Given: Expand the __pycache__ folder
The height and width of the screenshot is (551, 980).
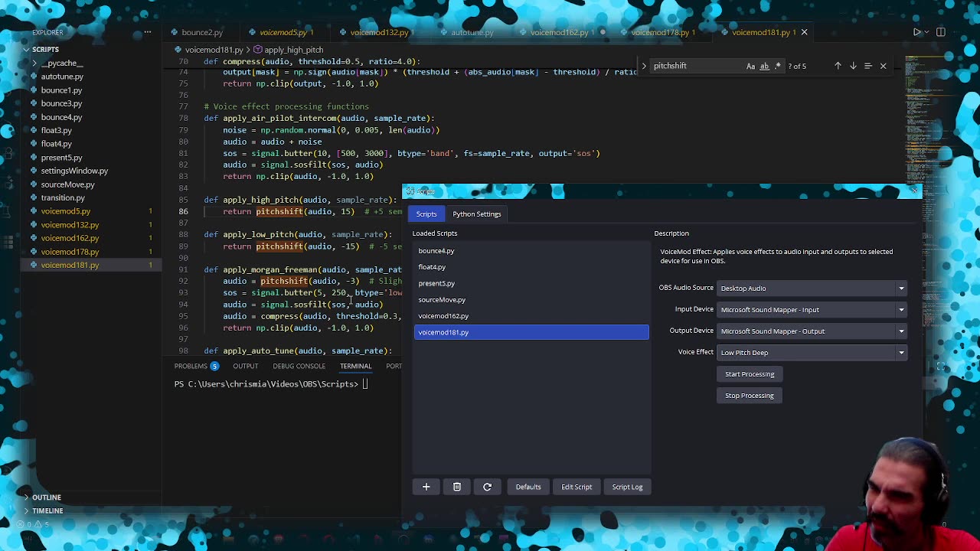Looking at the screenshot, I should (x=61, y=63).
